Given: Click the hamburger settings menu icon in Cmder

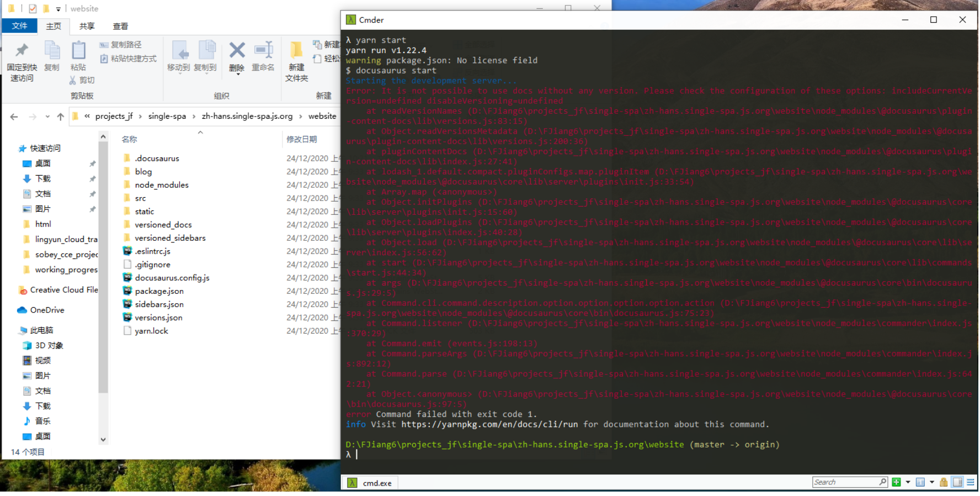Looking at the screenshot, I should coord(971,482).
